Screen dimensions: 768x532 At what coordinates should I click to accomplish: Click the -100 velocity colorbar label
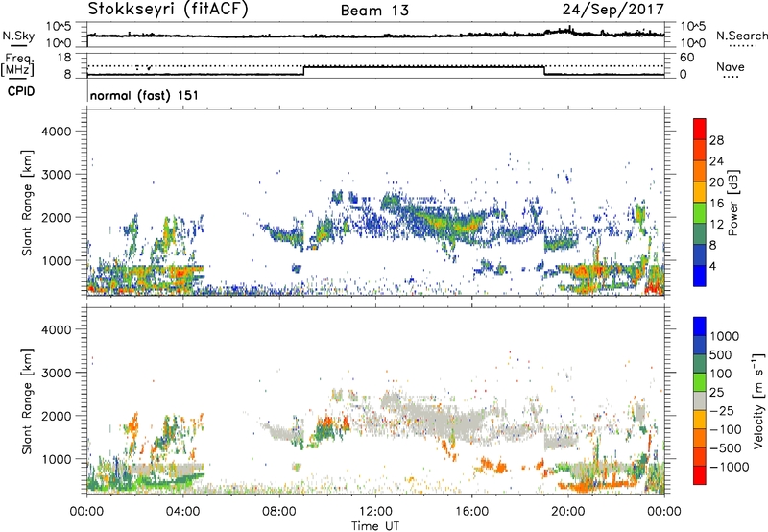726,429
